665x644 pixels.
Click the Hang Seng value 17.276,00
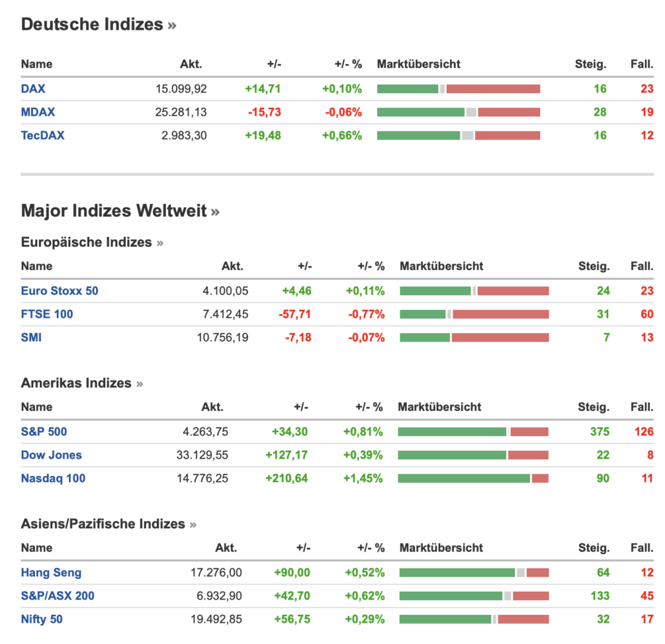tap(216, 572)
